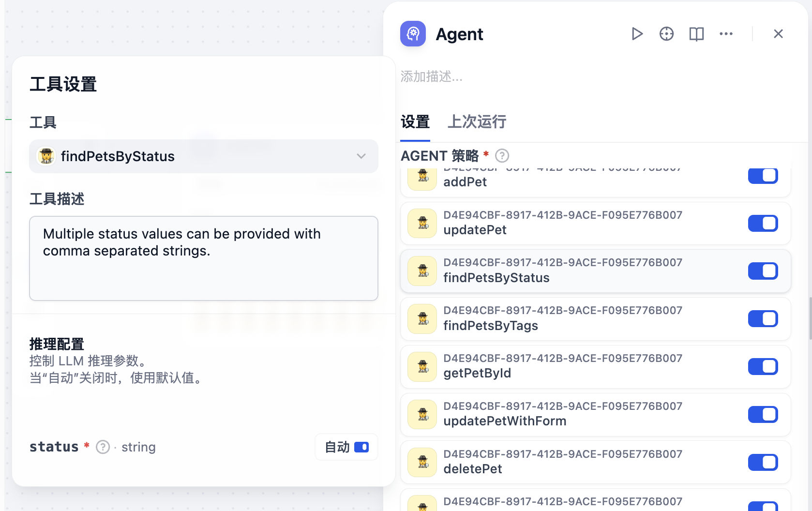The image size is (812, 511).
Task: Click the crosshair locate node icon
Action: point(666,34)
